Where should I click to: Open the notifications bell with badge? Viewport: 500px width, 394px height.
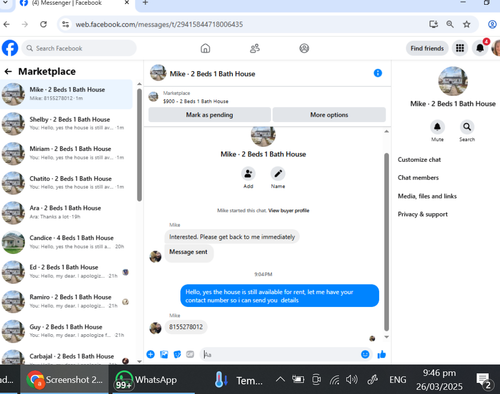[x=480, y=48]
